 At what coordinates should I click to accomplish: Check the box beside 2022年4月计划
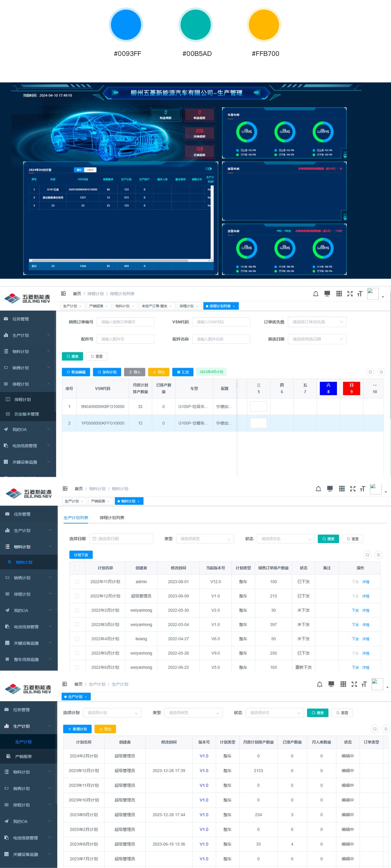click(x=77, y=639)
